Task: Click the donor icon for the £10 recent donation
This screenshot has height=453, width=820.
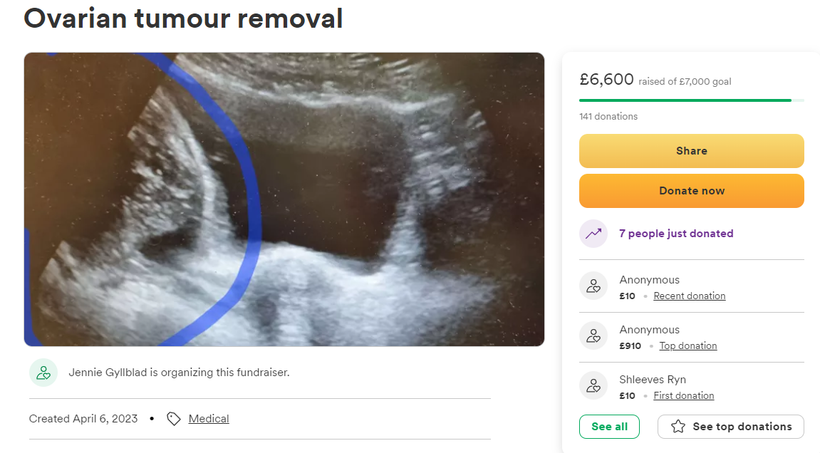Action: (594, 286)
